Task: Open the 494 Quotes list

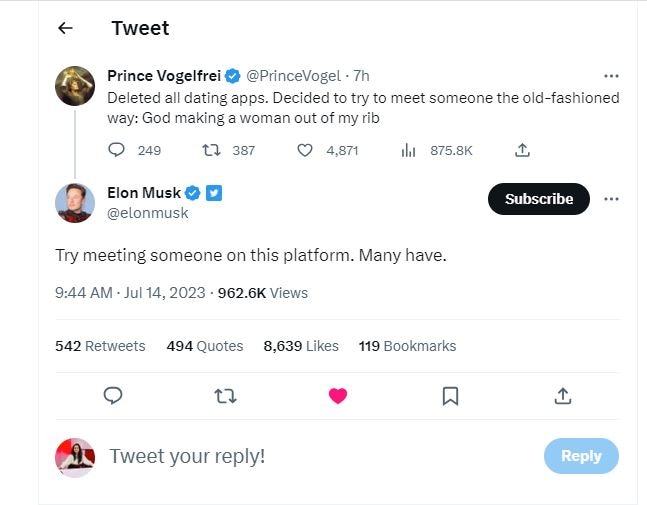Action: click(205, 346)
